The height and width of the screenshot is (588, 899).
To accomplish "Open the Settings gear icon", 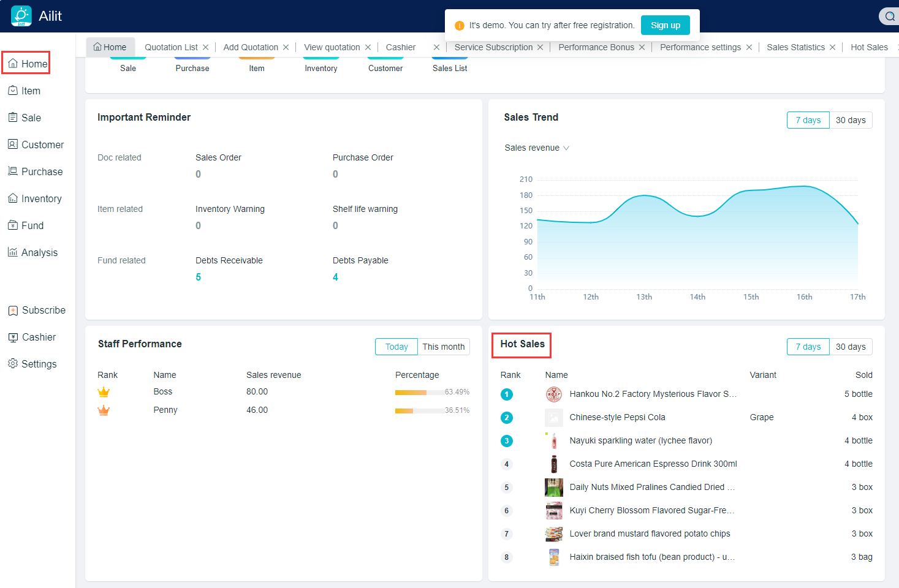I will pos(13,364).
